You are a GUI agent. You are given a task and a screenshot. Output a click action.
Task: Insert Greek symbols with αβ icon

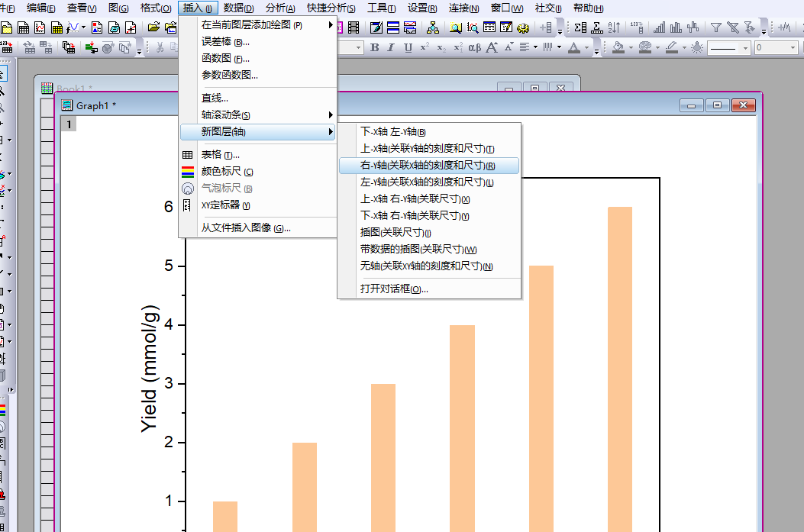click(x=474, y=47)
